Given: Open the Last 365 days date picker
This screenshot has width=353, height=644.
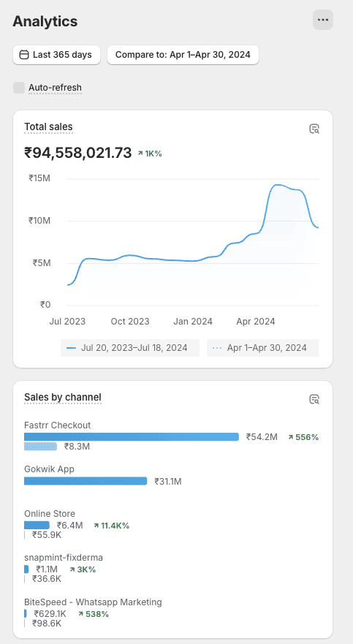Looking at the screenshot, I should point(57,55).
